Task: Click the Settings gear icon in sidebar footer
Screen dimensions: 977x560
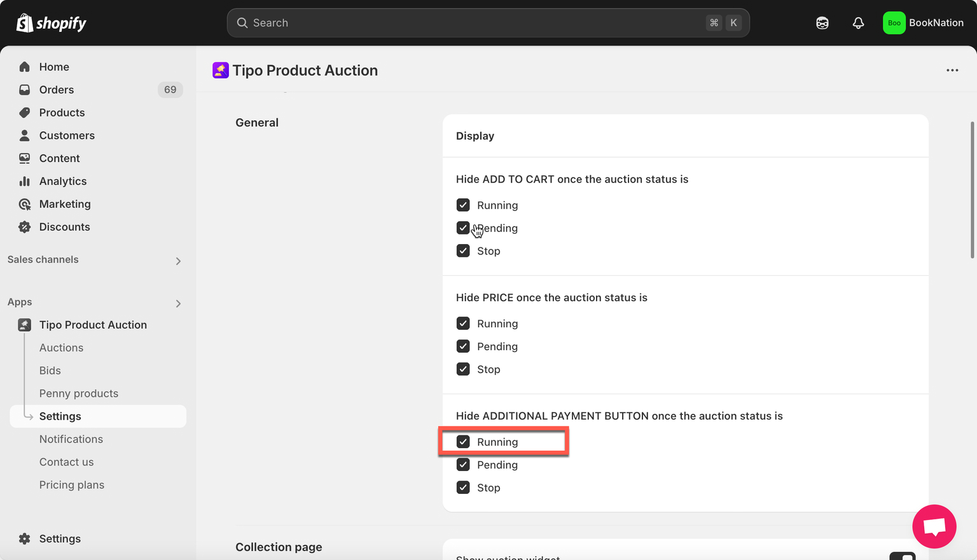Action: [x=25, y=538]
